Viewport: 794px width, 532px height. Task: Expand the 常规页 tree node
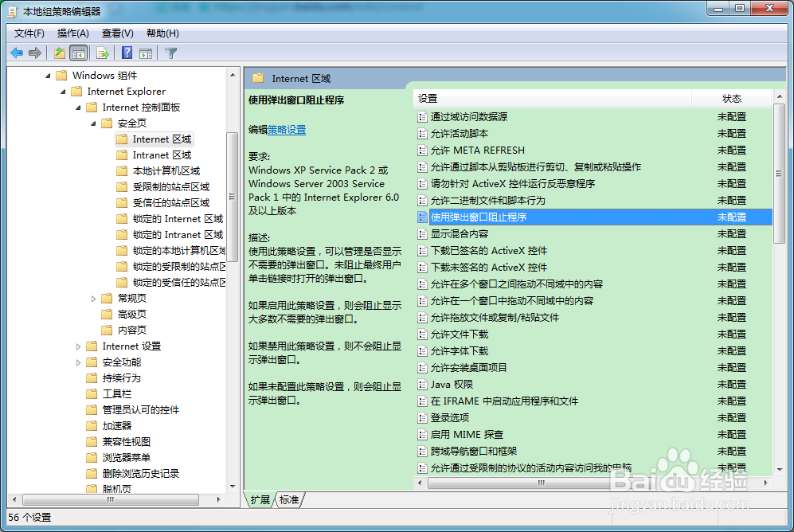(93, 299)
